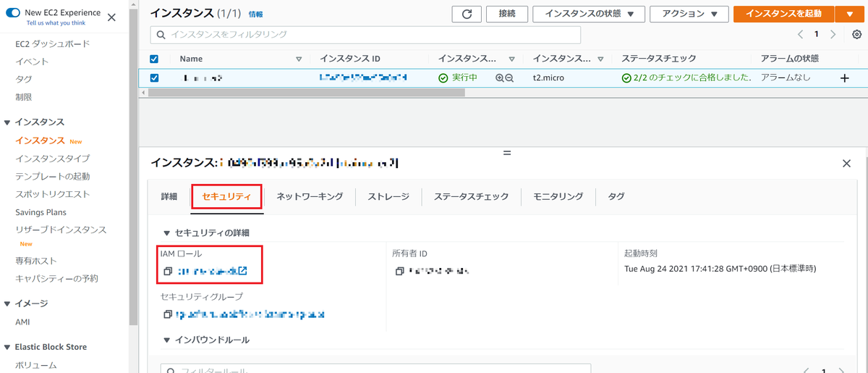This screenshot has height=373, width=868.
Task: Switch to the セキュリティ tab
Action: (x=226, y=196)
